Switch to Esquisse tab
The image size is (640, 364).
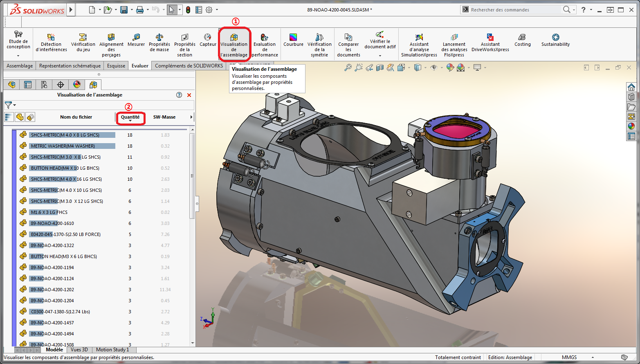(x=116, y=66)
